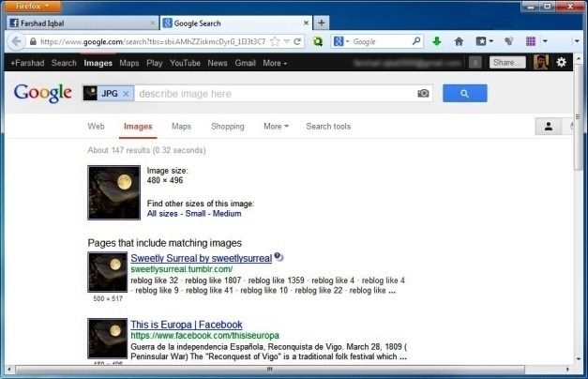Switch to the Maps results tab

click(182, 127)
